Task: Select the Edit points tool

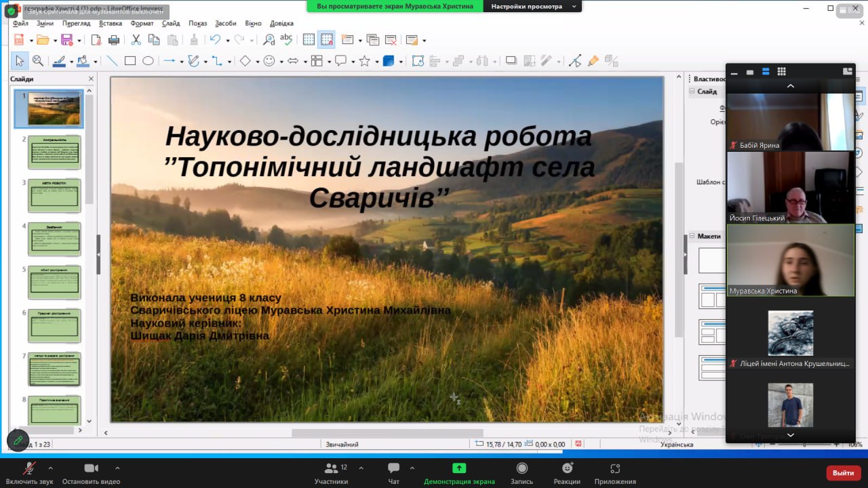Action: click(575, 61)
